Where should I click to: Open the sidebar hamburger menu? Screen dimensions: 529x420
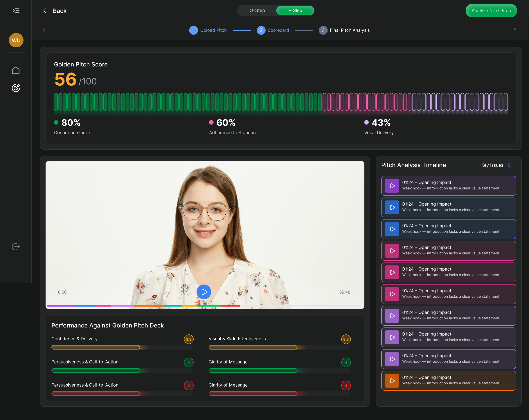coord(16,10)
